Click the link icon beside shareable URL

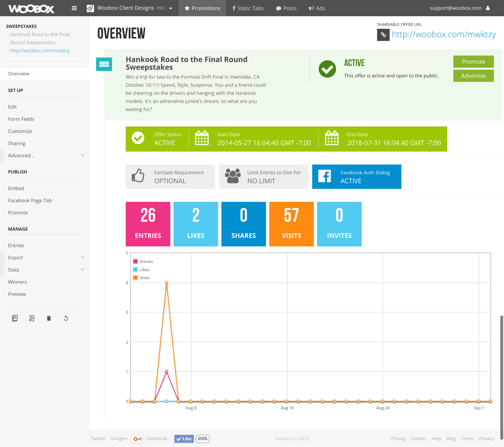pyautogui.click(x=383, y=35)
